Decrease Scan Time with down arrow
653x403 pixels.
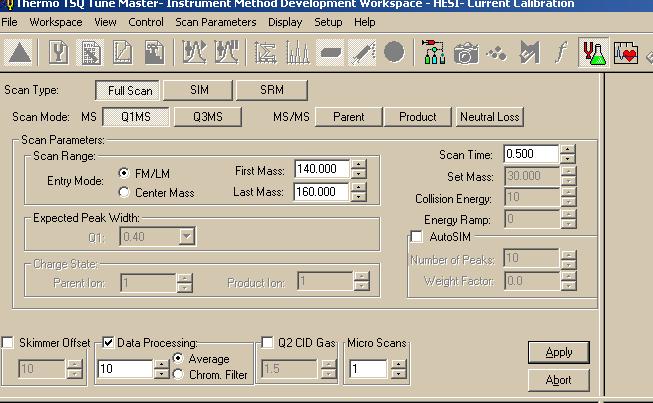point(568,159)
